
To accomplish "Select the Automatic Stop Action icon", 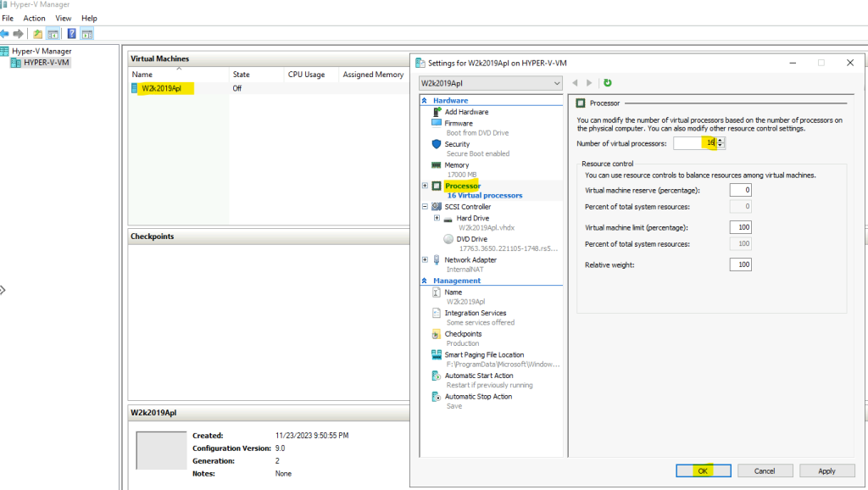I will [437, 397].
